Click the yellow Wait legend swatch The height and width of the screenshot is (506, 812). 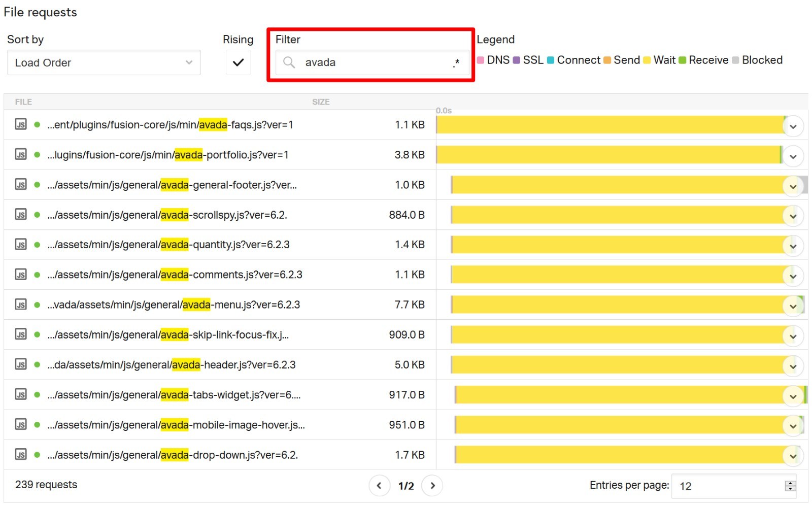pyautogui.click(x=647, y=60)
